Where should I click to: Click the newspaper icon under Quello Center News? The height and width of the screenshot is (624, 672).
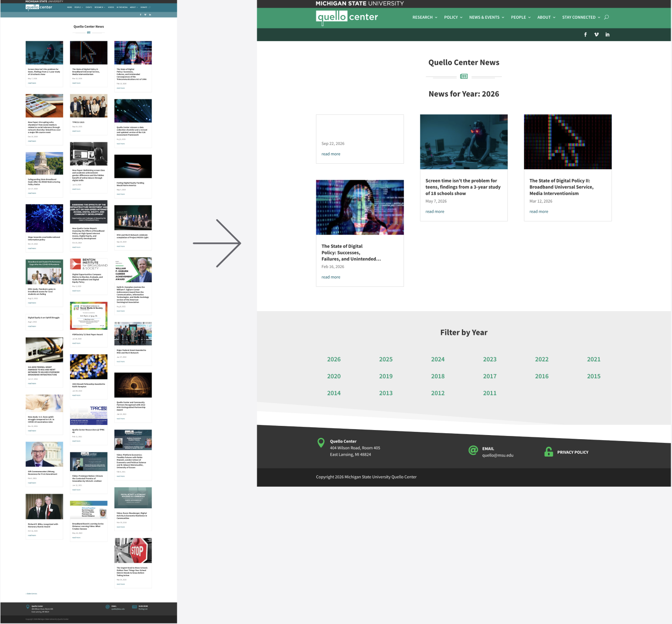click(464, 76)
